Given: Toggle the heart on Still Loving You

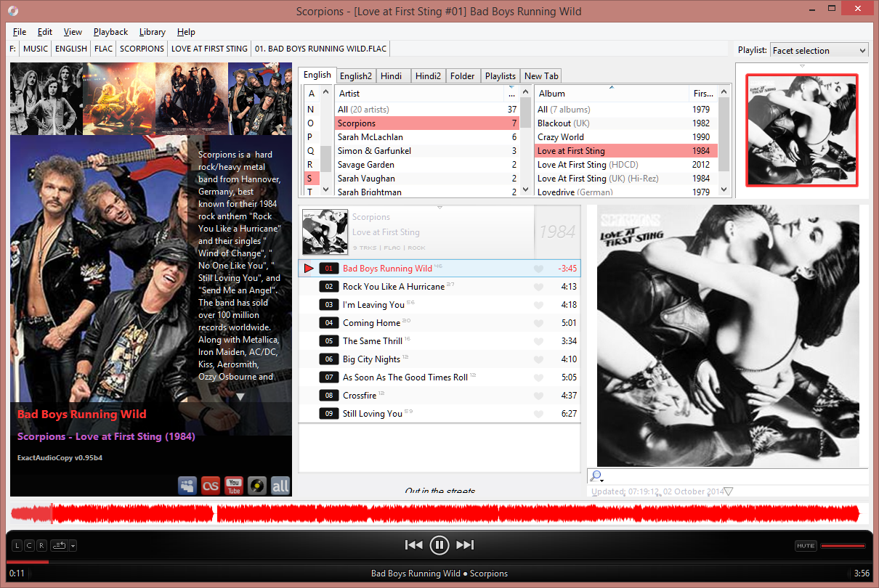Looking at the screenshot, I should point(538,415).
